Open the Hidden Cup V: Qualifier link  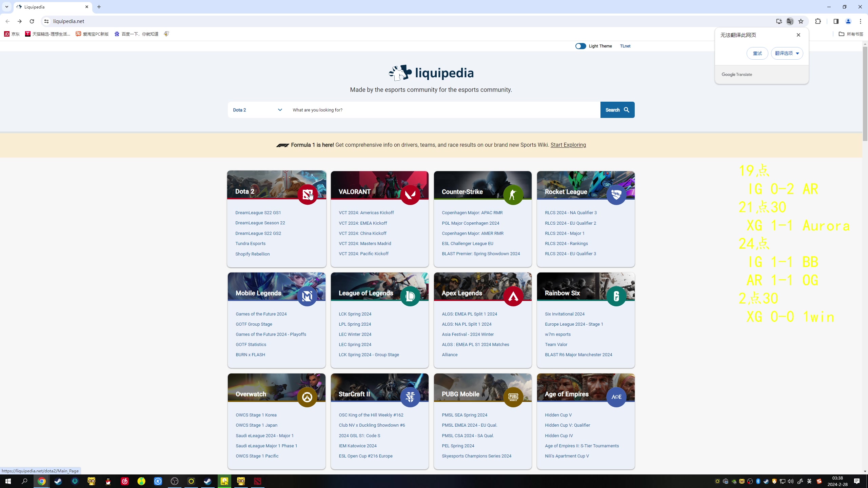(x=567, y=425)
